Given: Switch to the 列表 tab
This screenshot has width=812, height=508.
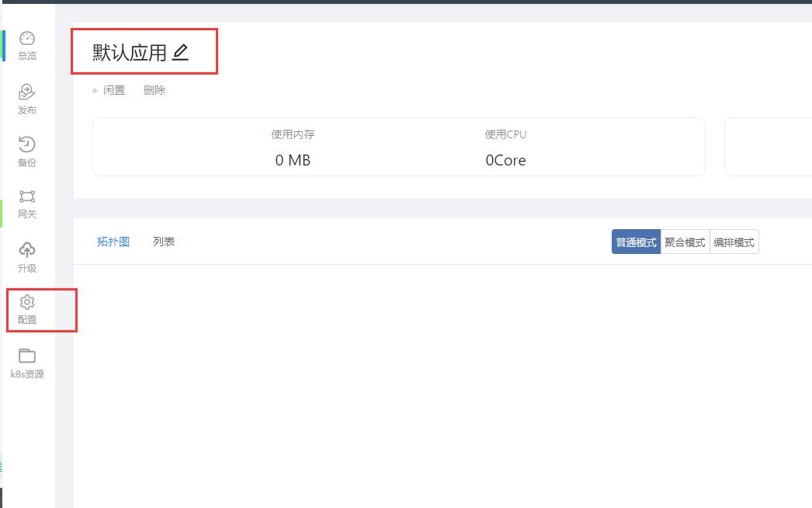Looking at the screenshot, I should (x=164, y=242).
